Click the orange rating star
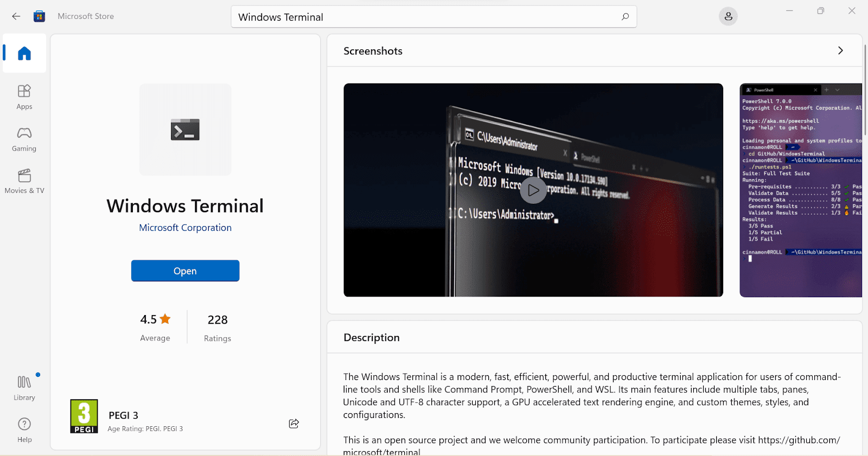Screen dimensions: 868x456 coord(165,319)
